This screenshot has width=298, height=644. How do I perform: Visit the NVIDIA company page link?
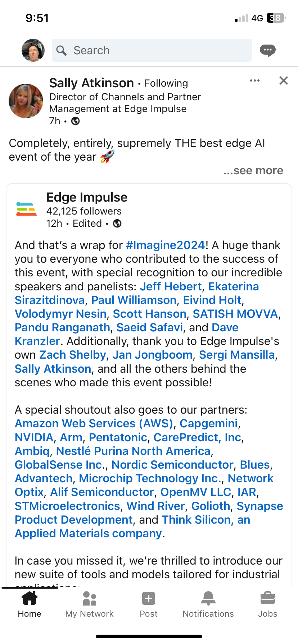coord(34,437)
